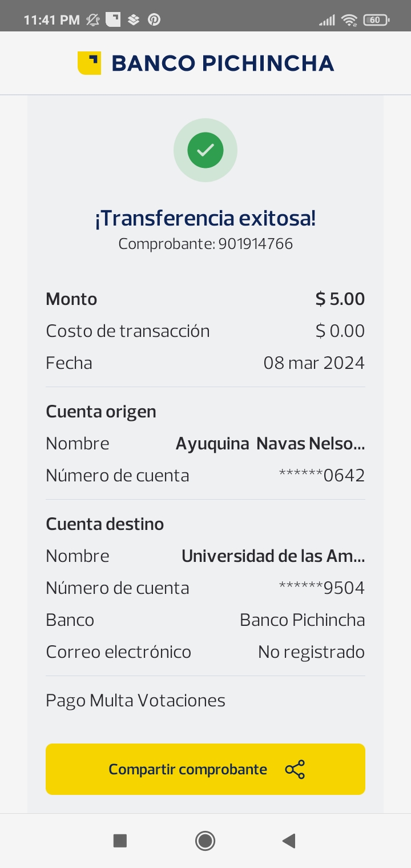This screenshot has height=868, width=411.
Task: Tap the ¡Transferencia exitosa! heading
Action: tap(205, 218)
